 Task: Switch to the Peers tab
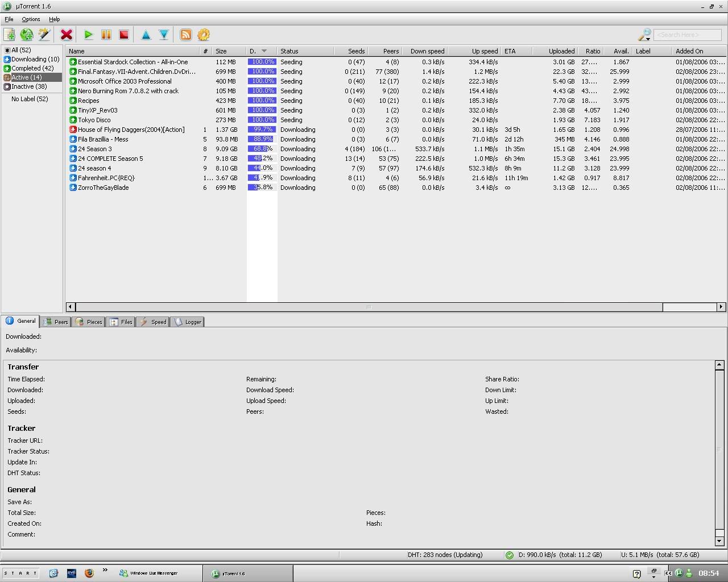click(56, 322)
